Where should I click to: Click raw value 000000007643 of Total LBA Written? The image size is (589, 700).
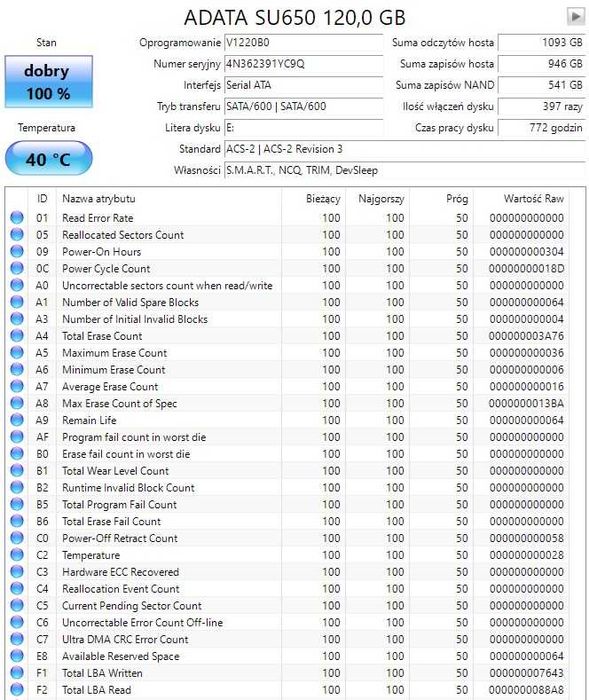point(526,673)
